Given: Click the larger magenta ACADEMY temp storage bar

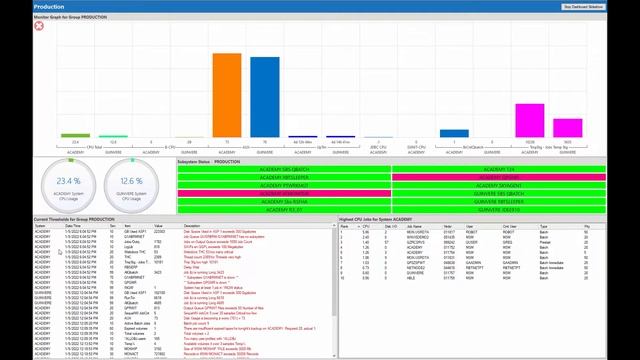Looking at the screenshot, I should point(530,120).
